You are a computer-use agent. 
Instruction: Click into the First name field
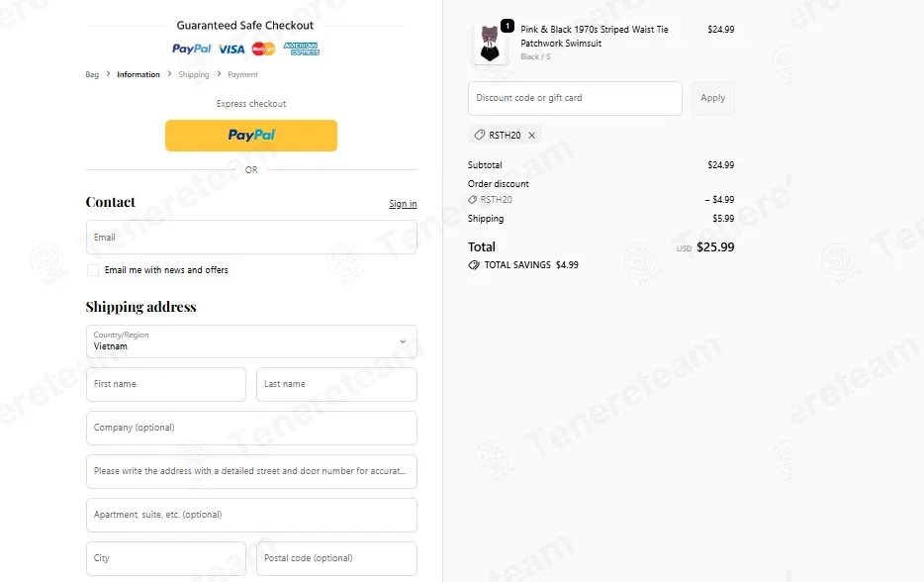tap(166, 384)
